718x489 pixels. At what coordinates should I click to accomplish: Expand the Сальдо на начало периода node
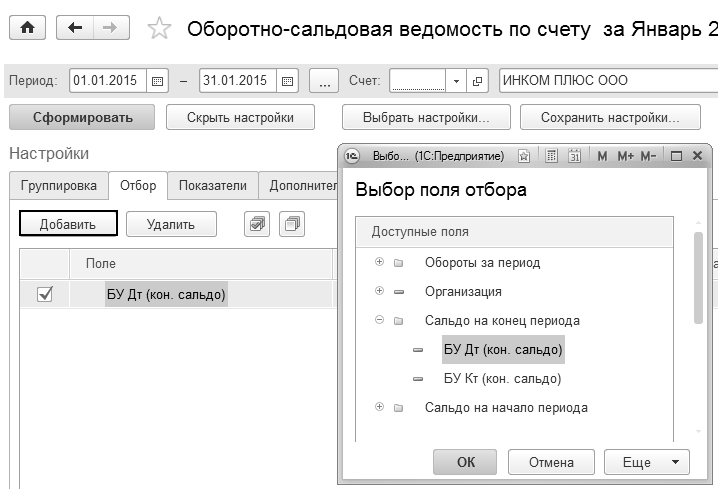[x=379, y=407]
